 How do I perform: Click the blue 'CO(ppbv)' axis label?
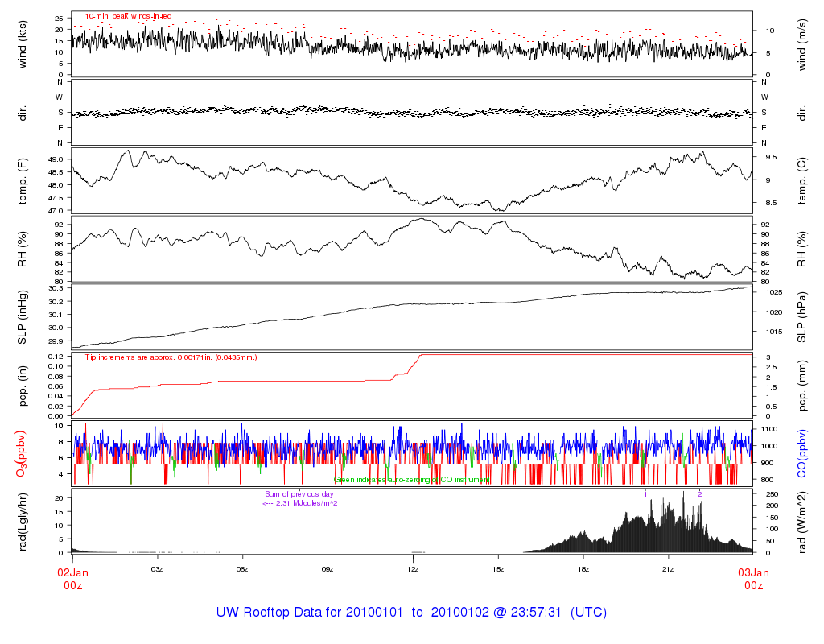tap(801, 452)
